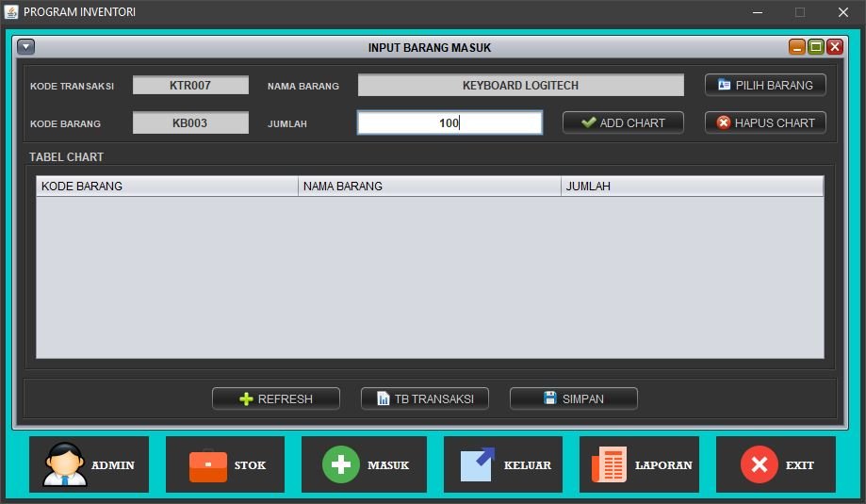The width and height of the screenshot is (866, 504).
Task: Open the MASUK green plus icon
Action: pyautogui.click(x=341, y=464)
